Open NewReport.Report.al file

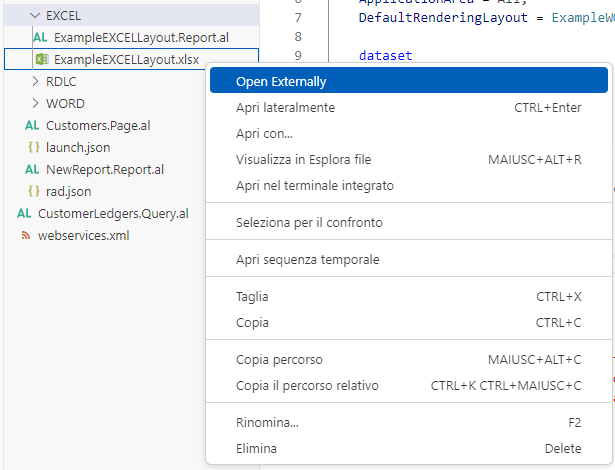click(105, 169)
